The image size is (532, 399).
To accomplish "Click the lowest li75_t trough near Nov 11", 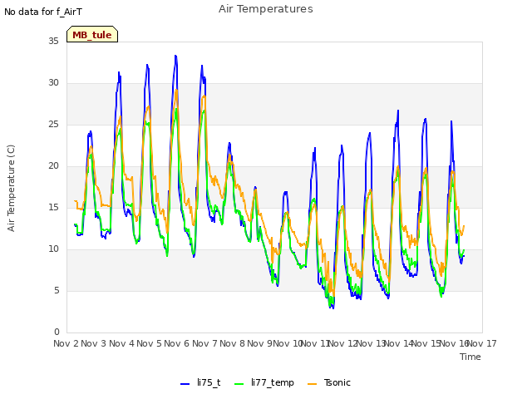I will tap(333, 308).
